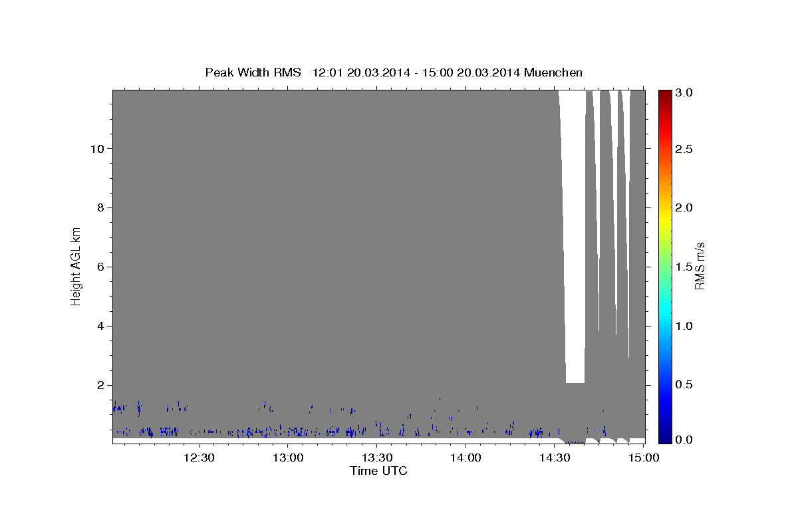The image size is (798, 532).
Task: Click 'Muenchen' in the plot title
Action: point(553,72)
